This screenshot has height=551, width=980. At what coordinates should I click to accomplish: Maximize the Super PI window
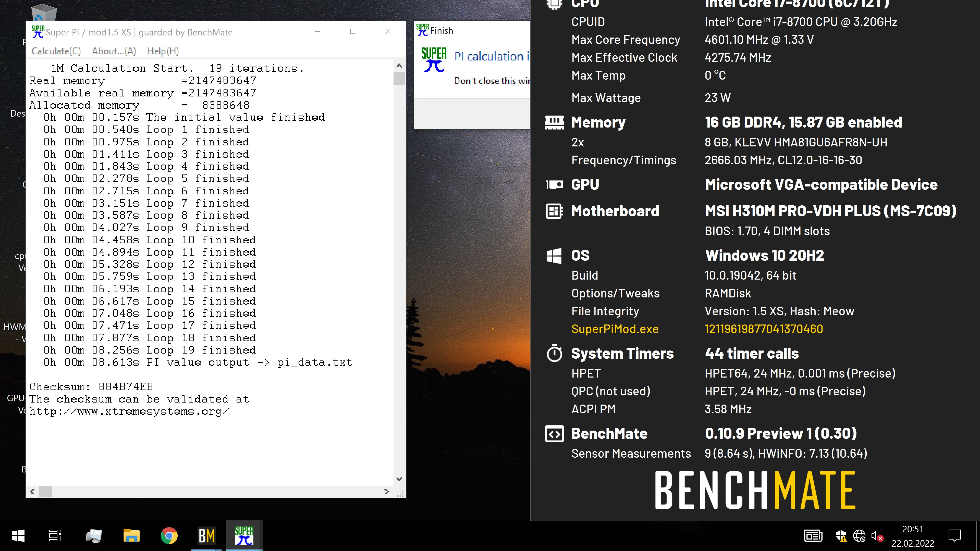353,32
